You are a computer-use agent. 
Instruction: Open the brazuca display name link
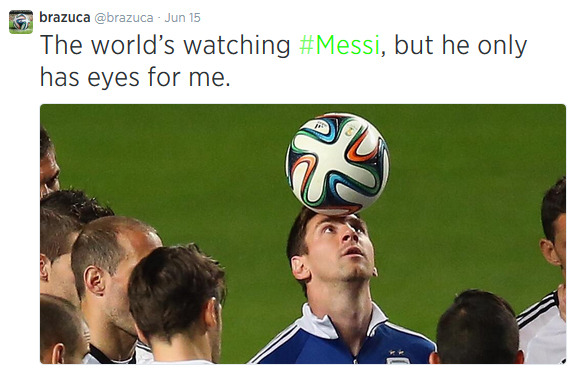65,17
